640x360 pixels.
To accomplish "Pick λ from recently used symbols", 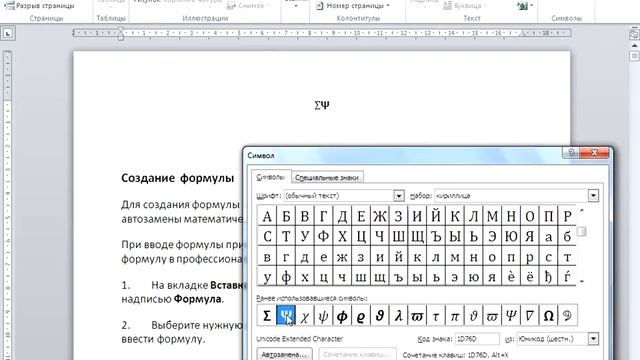I will tap(398, 316).
